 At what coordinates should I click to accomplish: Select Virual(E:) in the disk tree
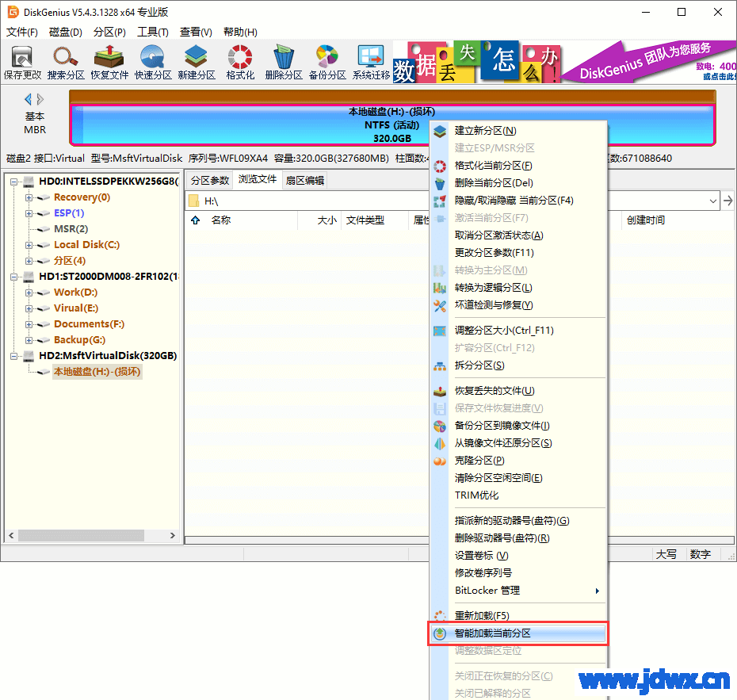[75, 308]
